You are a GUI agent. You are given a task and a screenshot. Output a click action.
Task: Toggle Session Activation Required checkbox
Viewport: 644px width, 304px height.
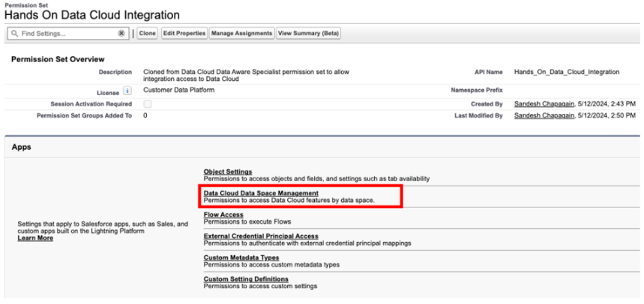[147, 103]
